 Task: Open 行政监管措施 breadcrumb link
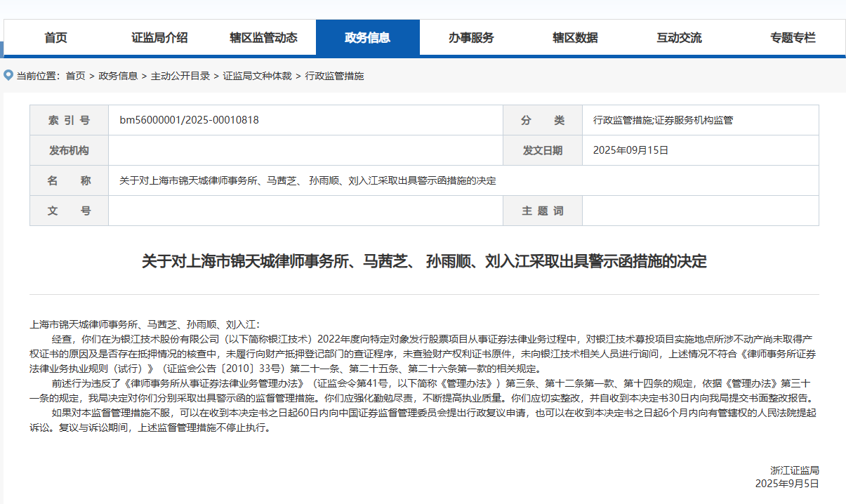334,76
